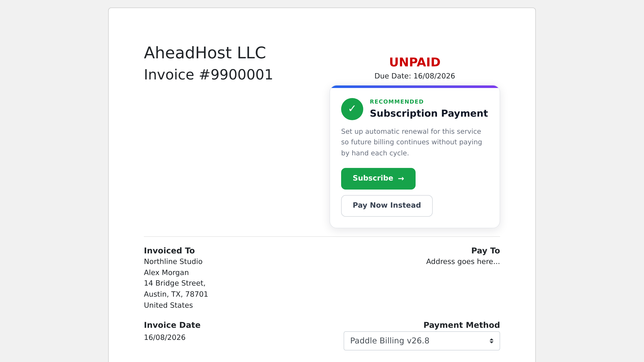Click the Due Date 16/08/2026 text

(x=415, y=76)
